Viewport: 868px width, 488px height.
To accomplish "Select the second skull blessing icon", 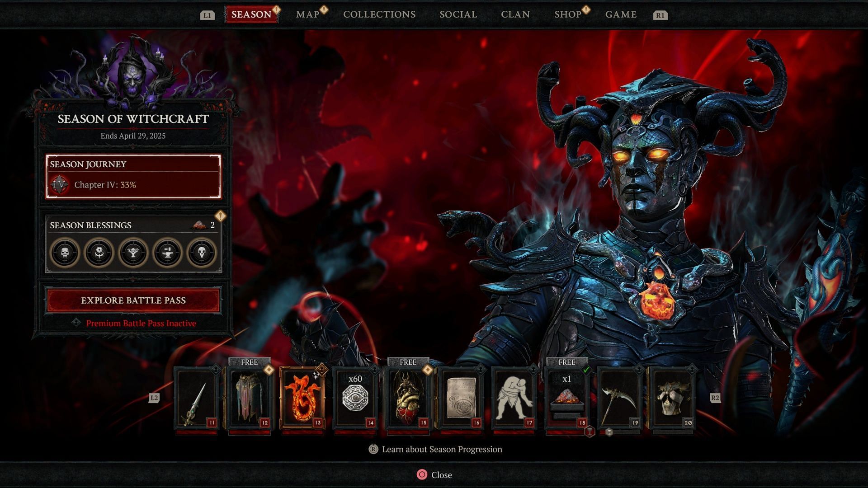I will (203, 252).
